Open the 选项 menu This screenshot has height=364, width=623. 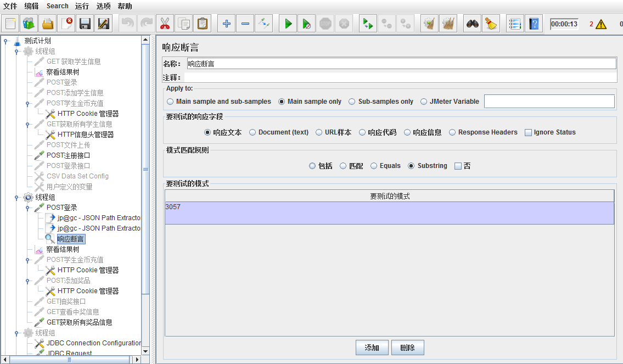click(x=103, y=6)
